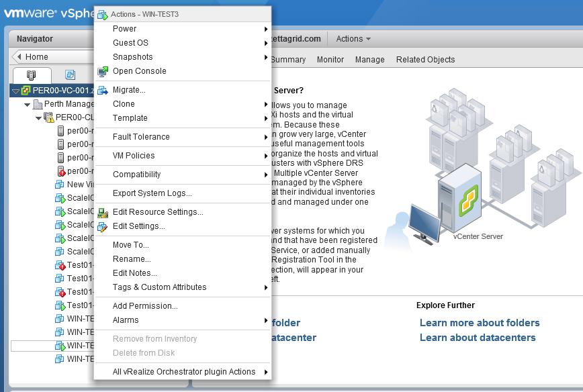Choose Rename... entry
This screenshot has width=583, height=392.
(183, 259)
